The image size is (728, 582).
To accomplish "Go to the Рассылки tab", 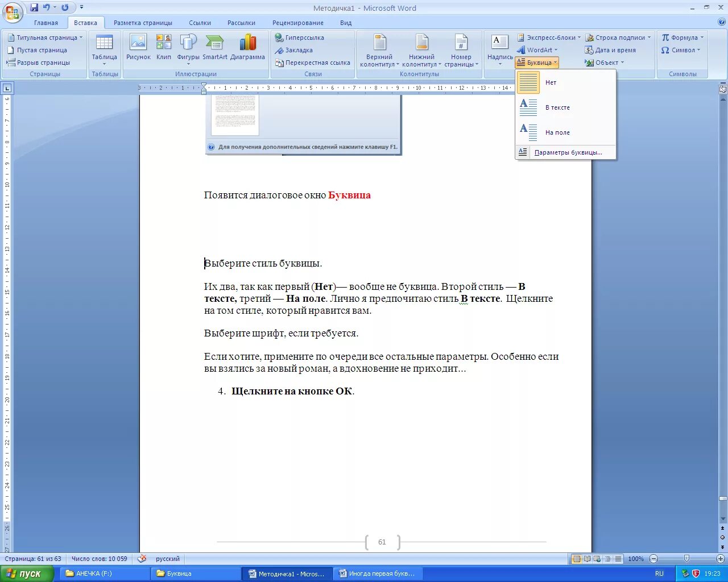I will coord(241,23).
